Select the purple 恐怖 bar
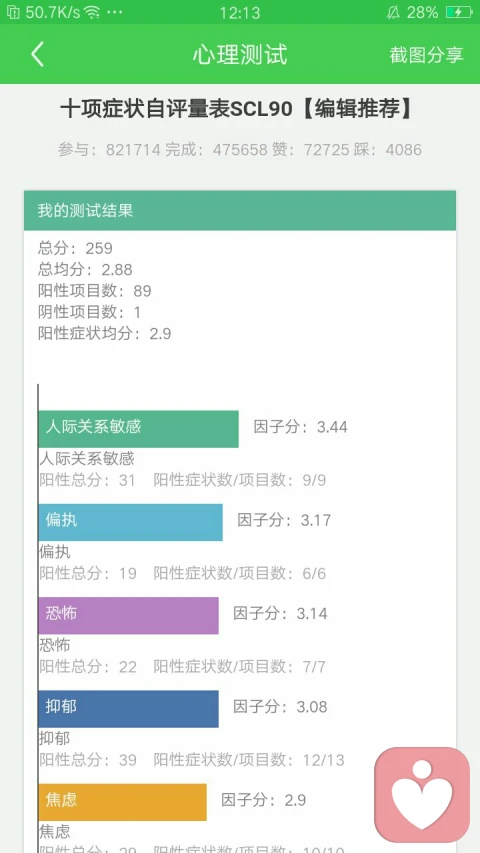The image size is (480, 853). (128, 615)
